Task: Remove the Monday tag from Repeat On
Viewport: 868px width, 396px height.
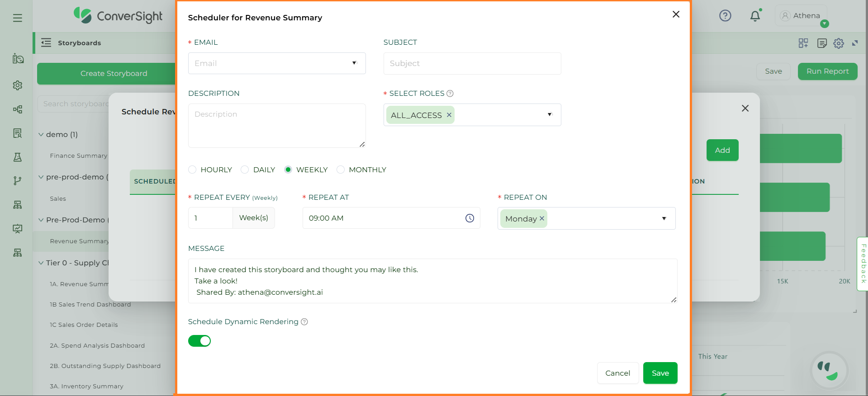Action: [542, 218]
